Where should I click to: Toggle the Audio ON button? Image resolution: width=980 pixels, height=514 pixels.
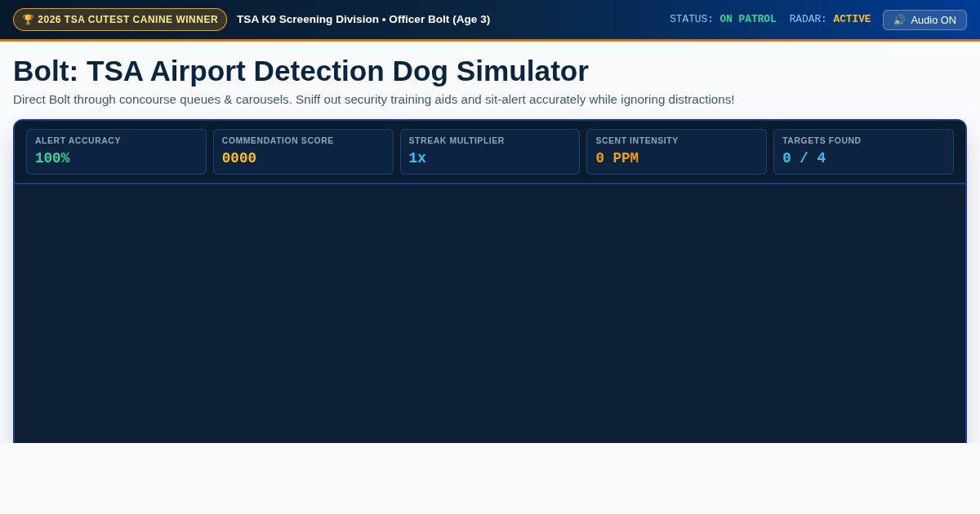tap(924, 20)
